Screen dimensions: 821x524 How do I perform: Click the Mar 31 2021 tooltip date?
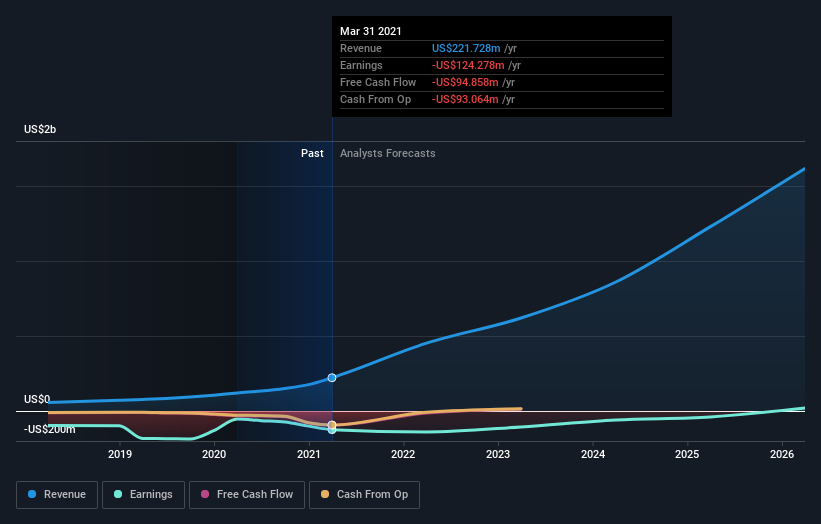pyautogui.click(x=371, y=31)
